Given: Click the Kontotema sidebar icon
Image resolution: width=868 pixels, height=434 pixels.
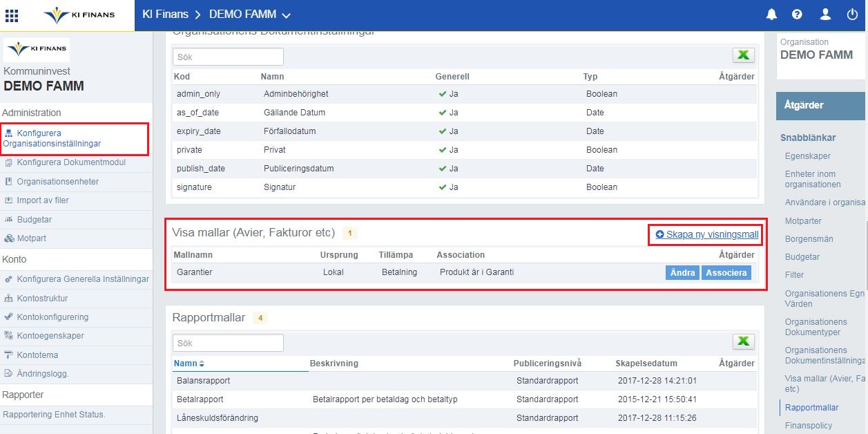Looking at the screenshot, I should point(10,355).
